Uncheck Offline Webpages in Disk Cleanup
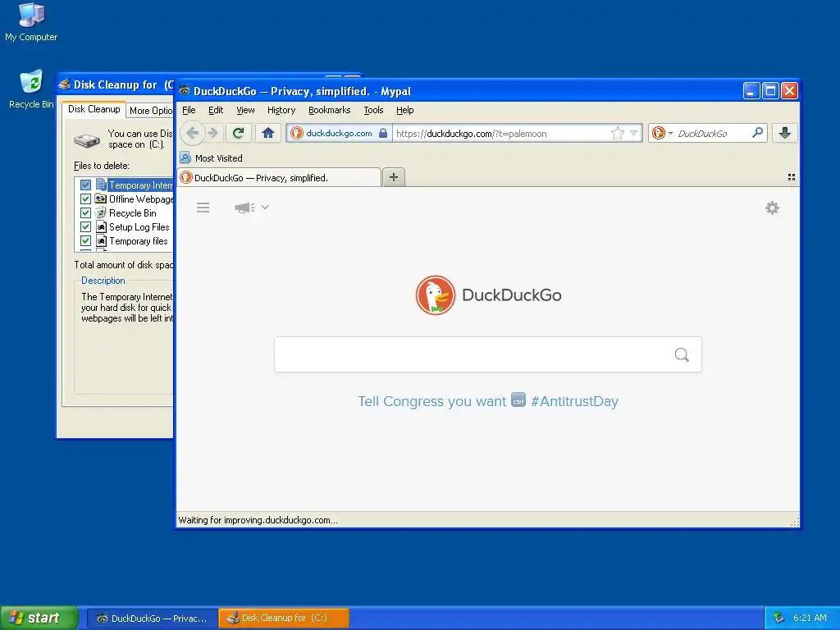The height and width of the screenshot is (630, 840). tap(85, 199)
